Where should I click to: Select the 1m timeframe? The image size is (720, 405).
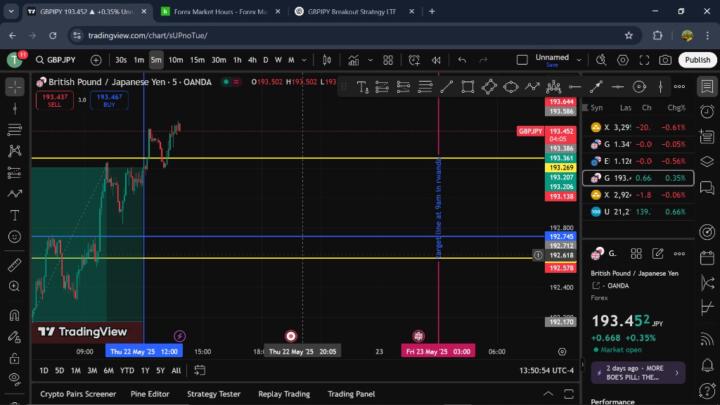pos(139,60)
